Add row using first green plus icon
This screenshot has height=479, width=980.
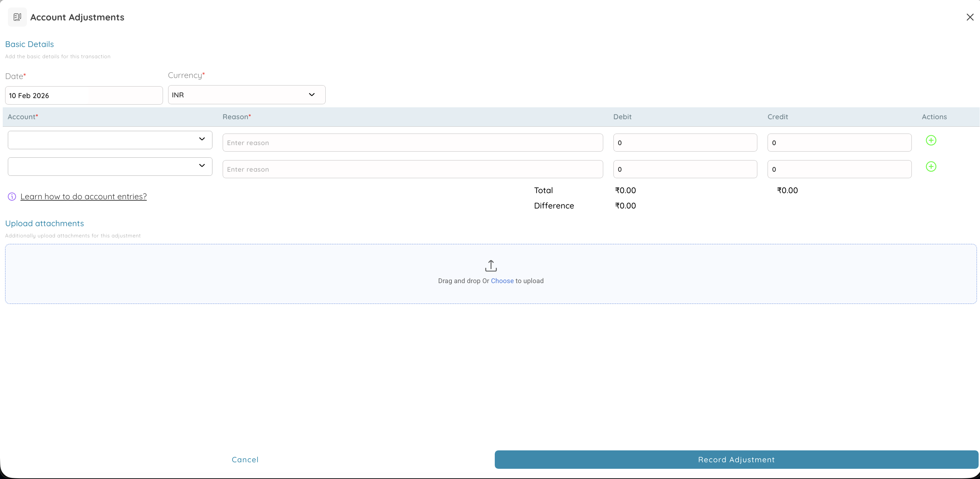tap(931, 140)
